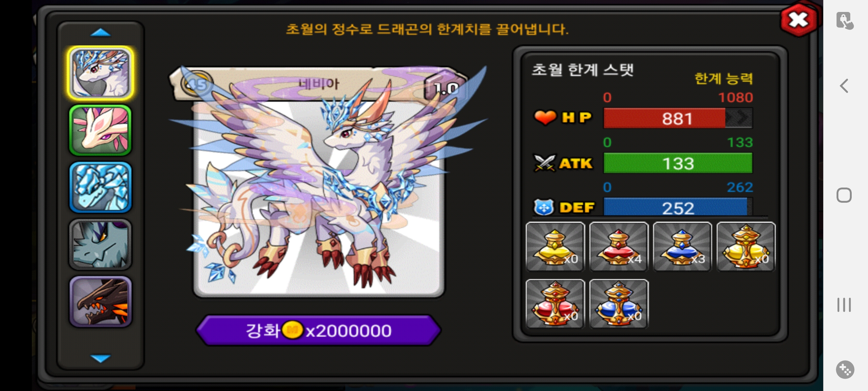Click the gold coin icon on upgrade button

292,330
